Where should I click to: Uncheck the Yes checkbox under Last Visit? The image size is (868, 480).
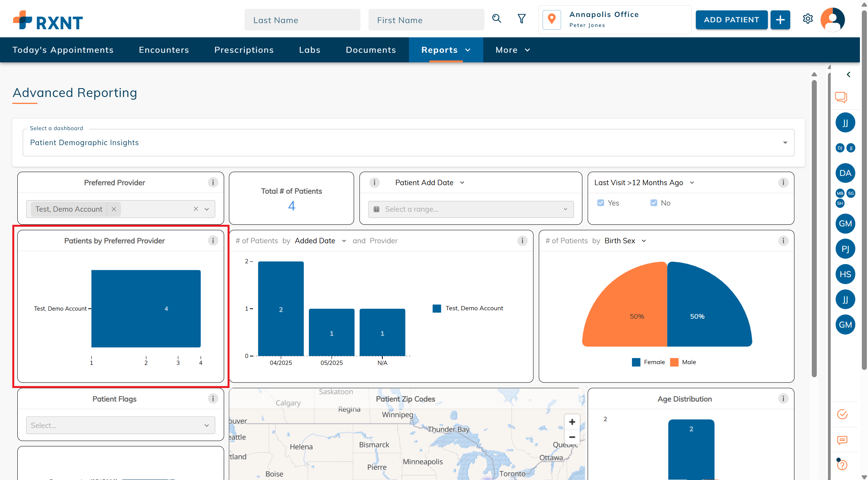click(x=601, y=203)
